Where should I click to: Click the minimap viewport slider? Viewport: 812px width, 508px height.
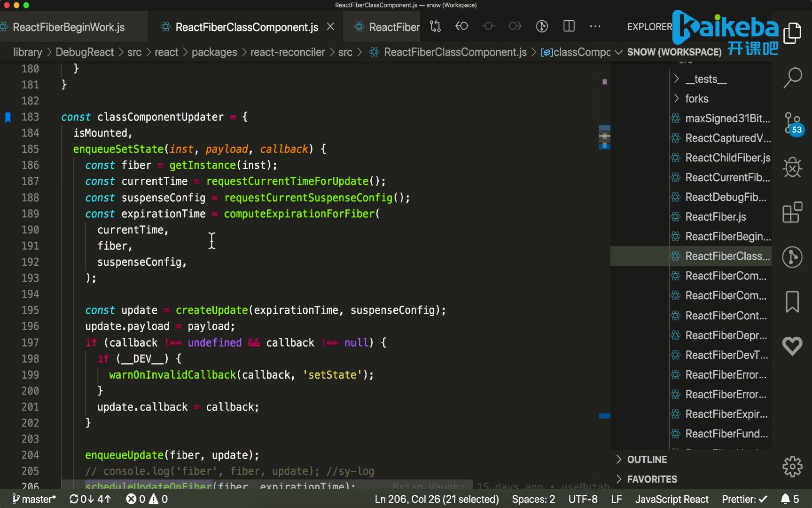point(604,137)
